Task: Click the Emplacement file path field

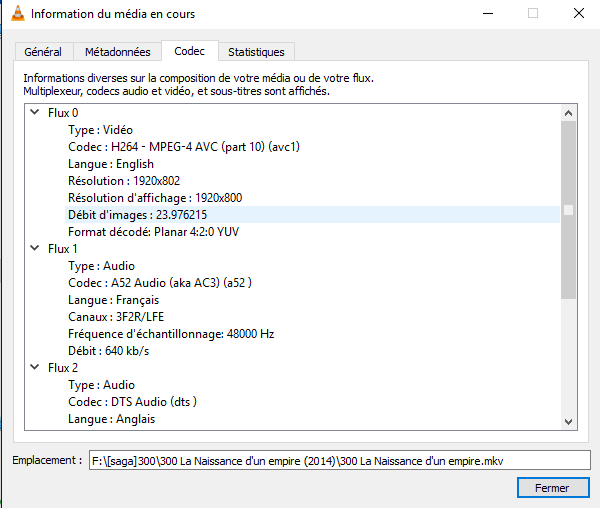Action: [x=339, y=461]
